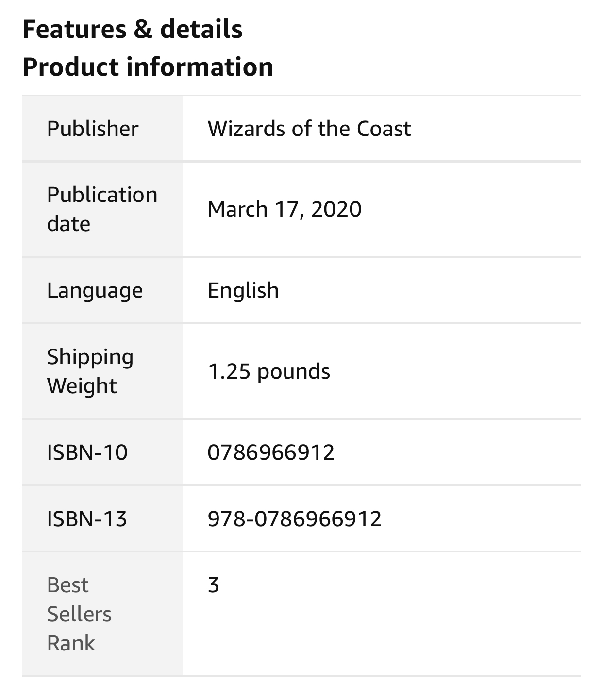Select the Product information heading
Viewport: 603px width, 700px height.
tap(148, 67)
